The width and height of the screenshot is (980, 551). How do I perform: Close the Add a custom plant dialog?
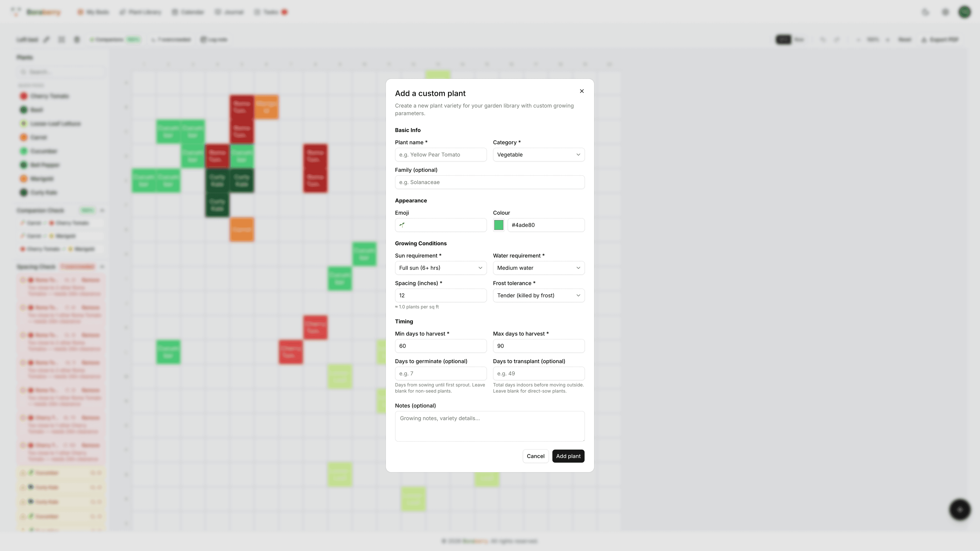582,91
